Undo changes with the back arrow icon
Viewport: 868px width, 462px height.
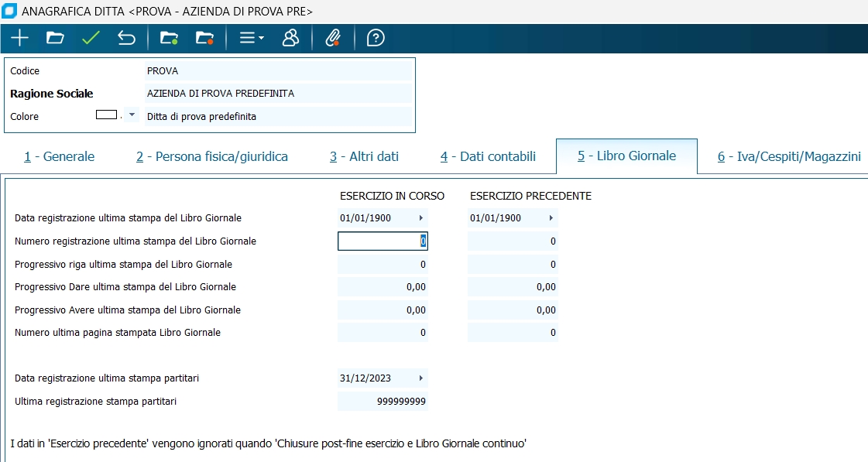coord(126,38)
